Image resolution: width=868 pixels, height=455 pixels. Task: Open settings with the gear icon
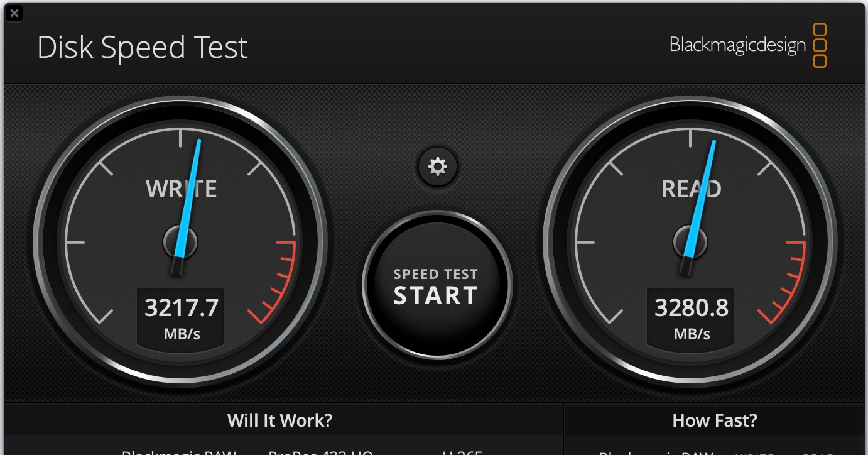pyautogui.click(x=437, y=167)
